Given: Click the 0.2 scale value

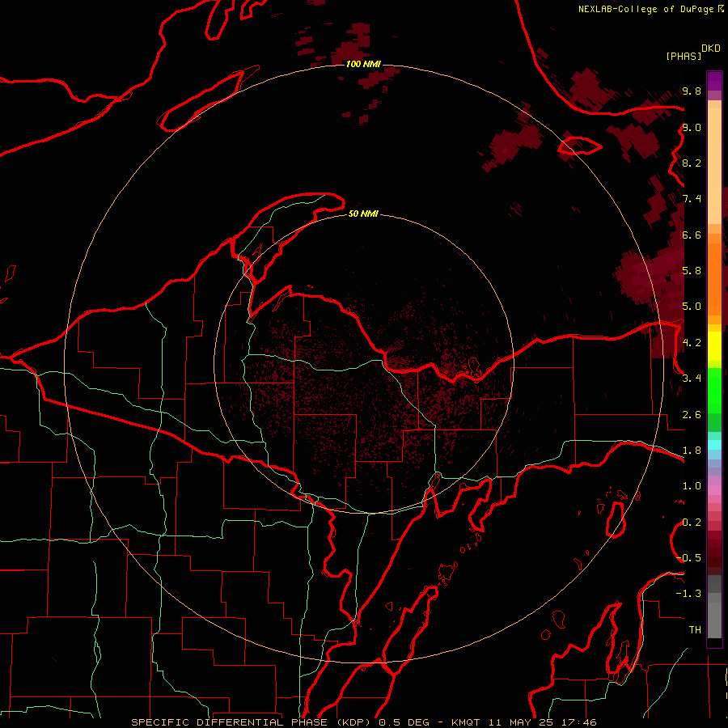Looking at the screenshot, I should 692,523.
